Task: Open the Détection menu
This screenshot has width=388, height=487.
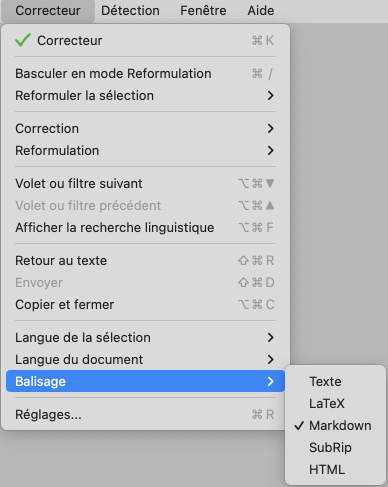Action: click(130, 11)
